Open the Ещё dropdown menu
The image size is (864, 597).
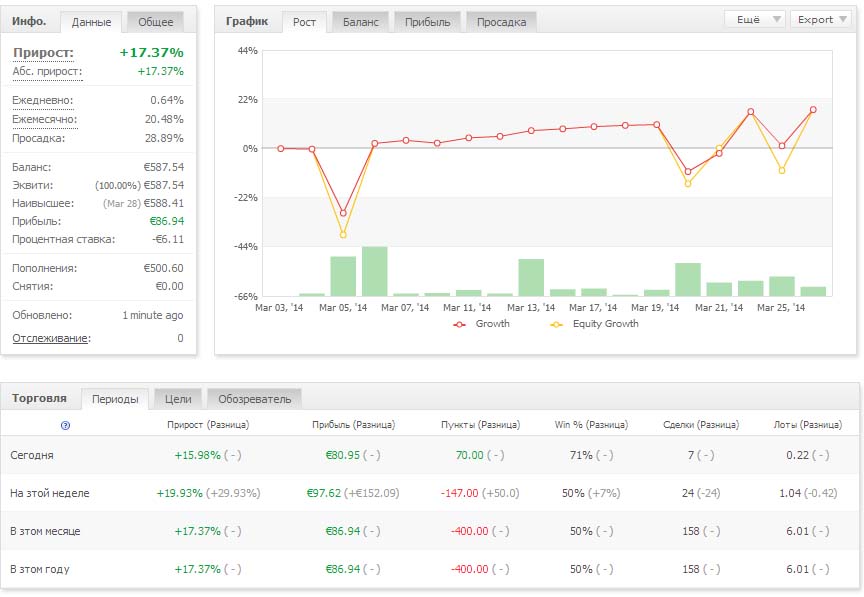click(754, 19)
